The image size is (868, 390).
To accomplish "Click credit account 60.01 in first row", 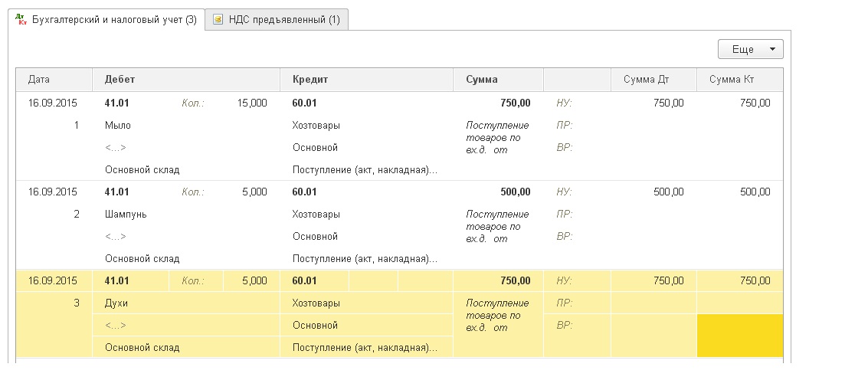I will pyautogui.click(x=304, y=103).
